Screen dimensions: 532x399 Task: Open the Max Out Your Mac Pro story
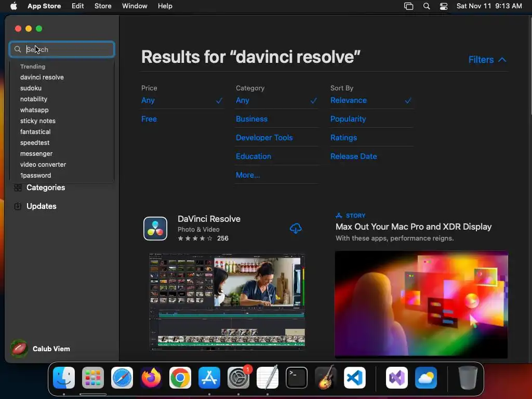pyautogui.click(x=414, y=227)
